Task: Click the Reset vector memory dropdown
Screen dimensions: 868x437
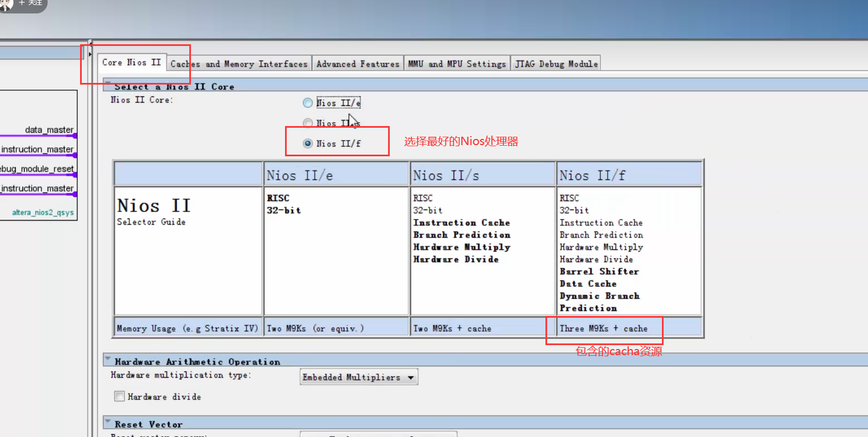Action: 379,434
